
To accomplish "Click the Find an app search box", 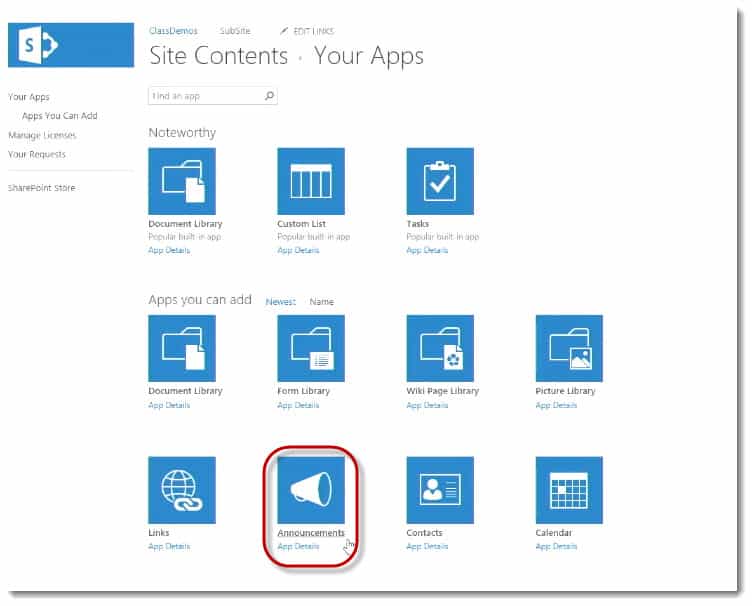I will click(x=212, y=96).
